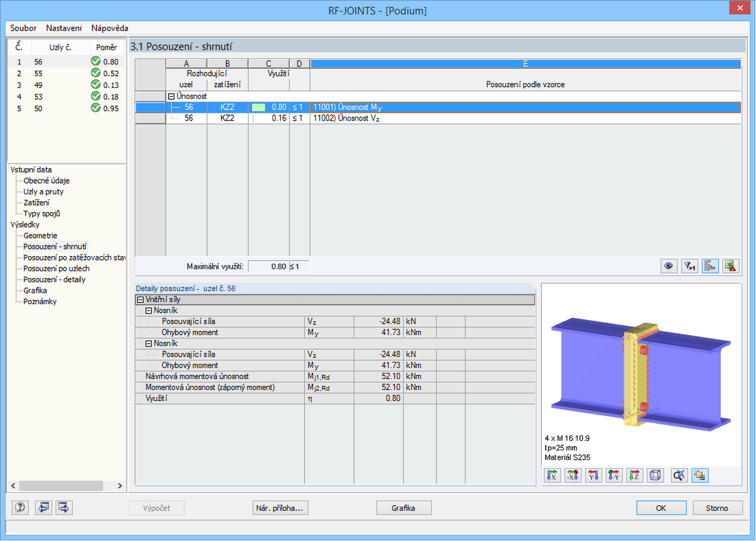Switch to isometric cube view
The width and height of the screenshot is (756, 541).
(x=655, y=475)
